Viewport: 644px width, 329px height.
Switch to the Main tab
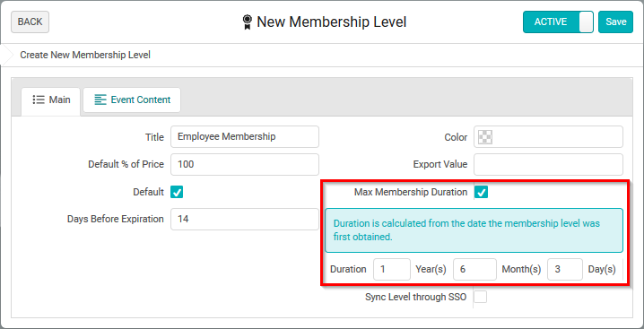click(51, 100)
